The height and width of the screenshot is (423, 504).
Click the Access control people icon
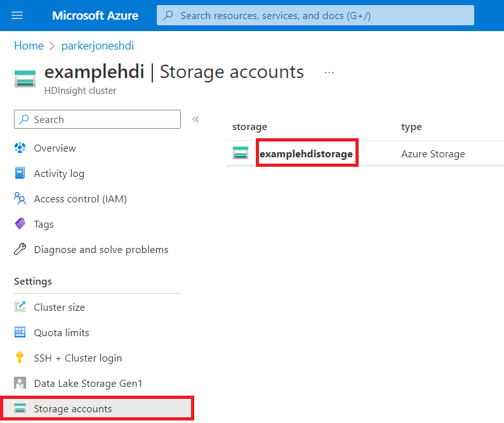point(20,198)
